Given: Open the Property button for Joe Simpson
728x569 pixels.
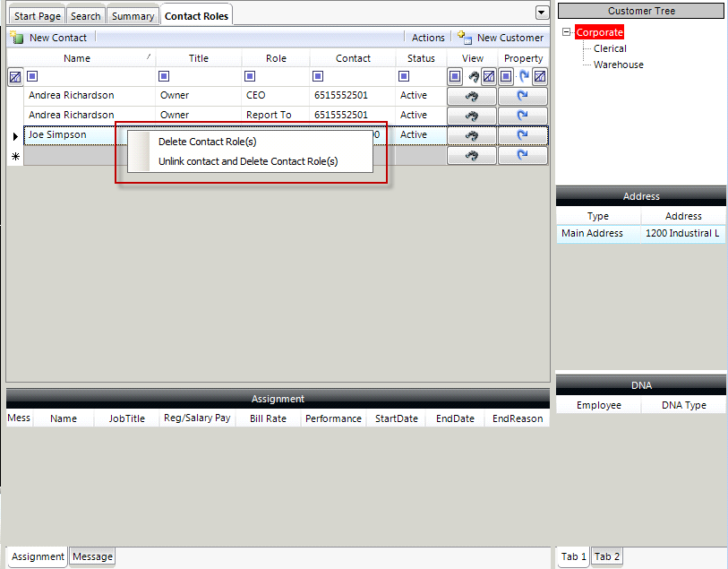Looking at the screenshot, I should (523, 135).
